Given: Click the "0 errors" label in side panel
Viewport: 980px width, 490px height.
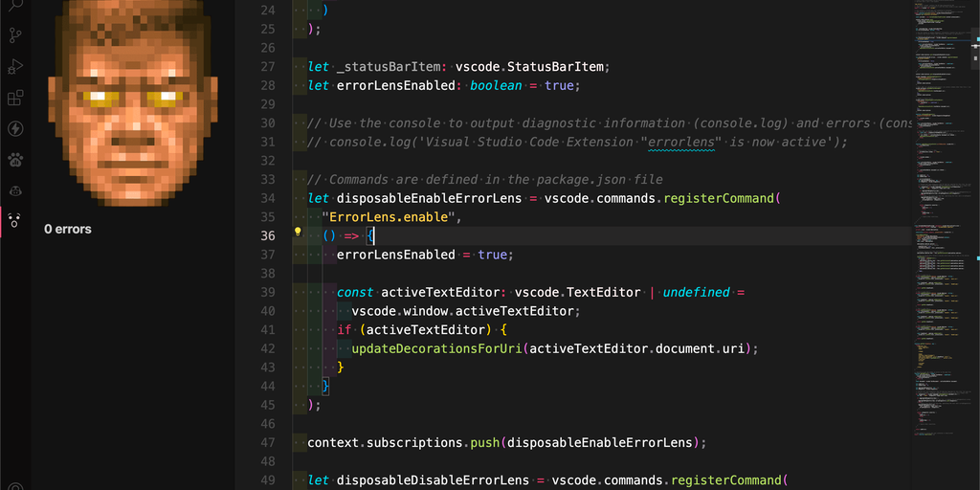Looking at the screenshot, I should [x=68, y=230].
